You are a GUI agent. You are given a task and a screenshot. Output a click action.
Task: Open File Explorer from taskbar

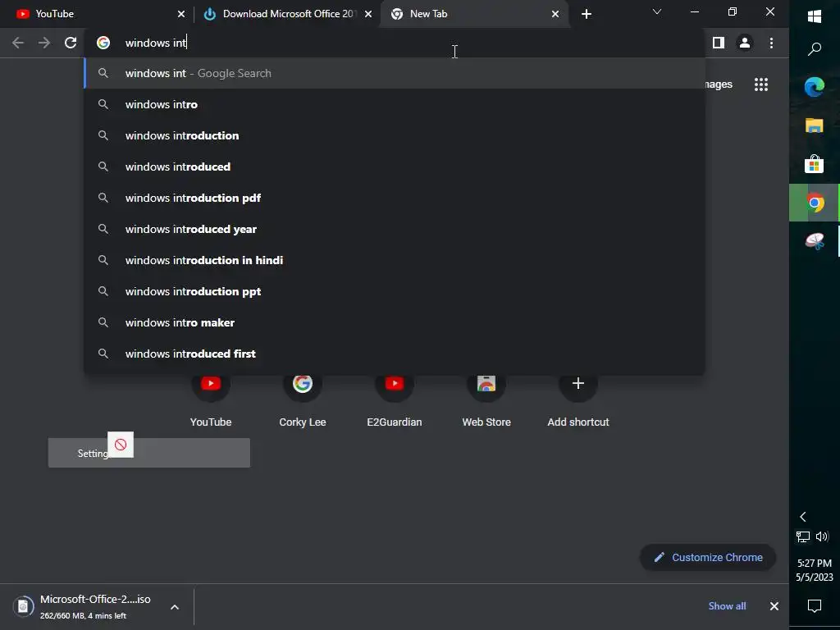tap(815, 126)
